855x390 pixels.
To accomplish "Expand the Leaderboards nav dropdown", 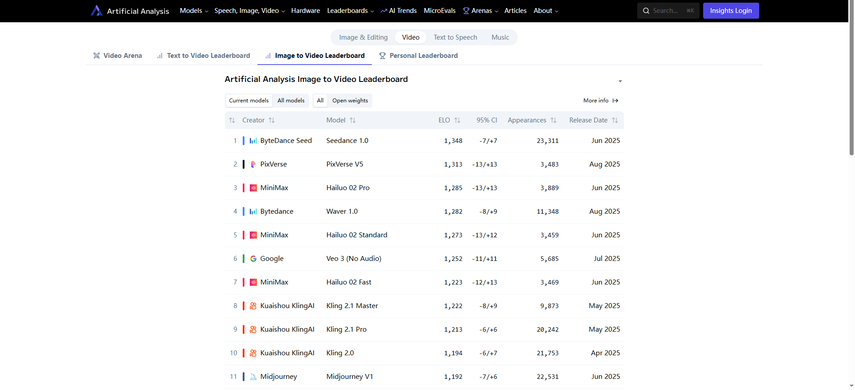I will point(351,10).
